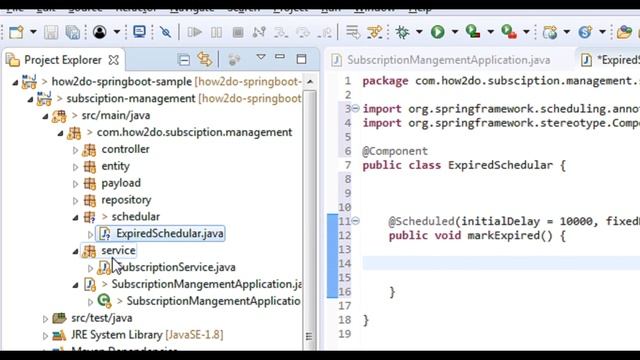
Task: Open dropdown beside the round profile icon
Action: 117,32
